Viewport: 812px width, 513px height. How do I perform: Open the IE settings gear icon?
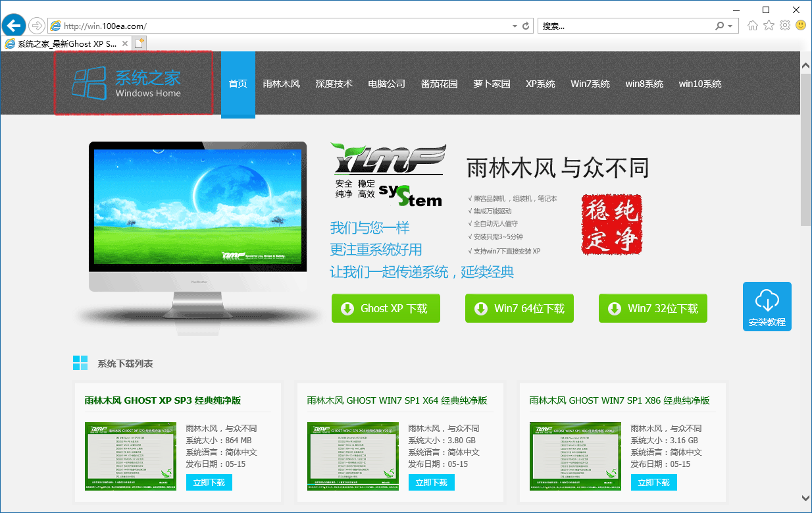click(784, 26)
